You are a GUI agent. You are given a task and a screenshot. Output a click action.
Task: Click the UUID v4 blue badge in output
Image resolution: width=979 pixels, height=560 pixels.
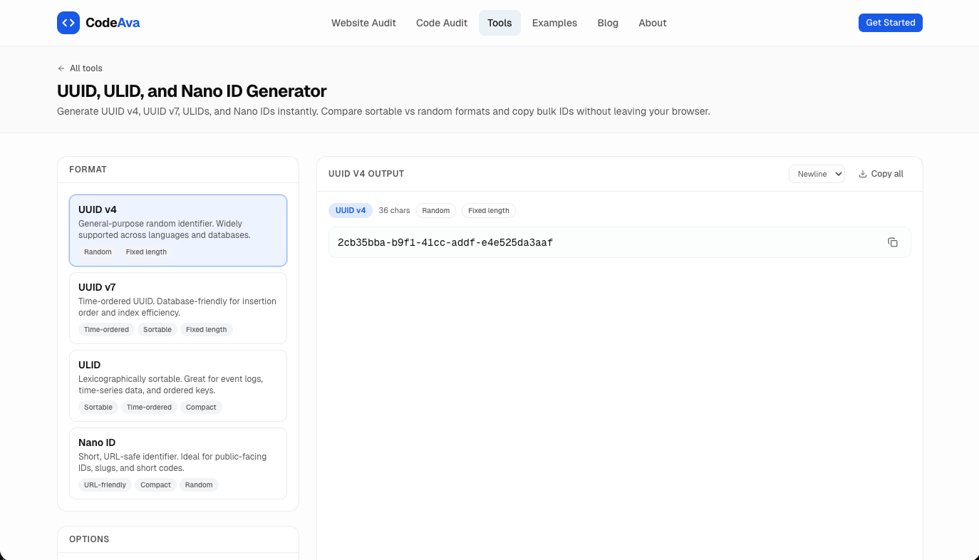click(x=351, y=211)
